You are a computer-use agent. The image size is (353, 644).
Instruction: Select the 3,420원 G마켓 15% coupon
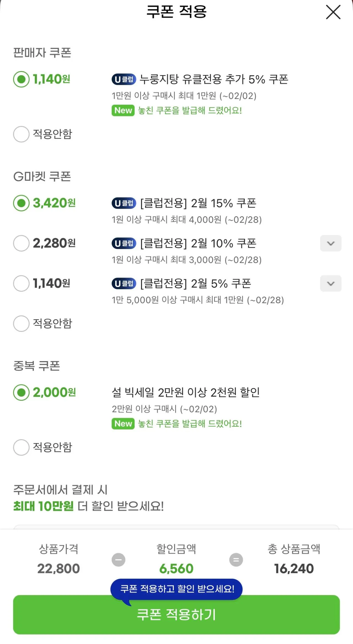(21, 203)
